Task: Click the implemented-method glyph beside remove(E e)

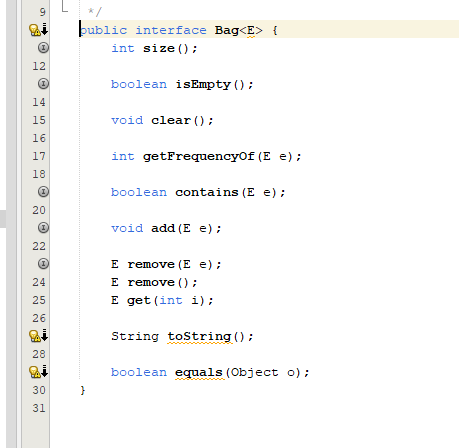Action: pyautogui.click(x=43, y=264)
